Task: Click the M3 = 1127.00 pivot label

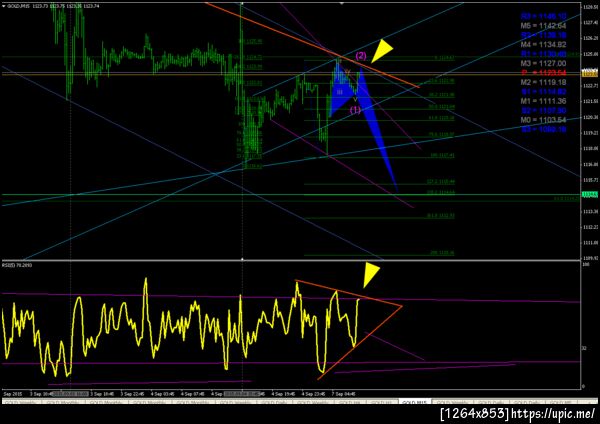Action: 543,63
